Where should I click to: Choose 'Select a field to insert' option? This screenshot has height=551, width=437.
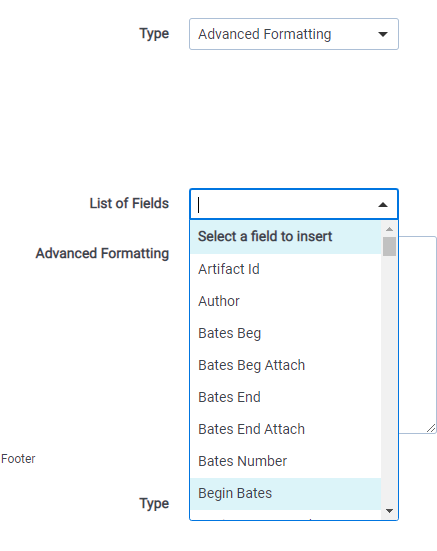(x=286, y=236)
